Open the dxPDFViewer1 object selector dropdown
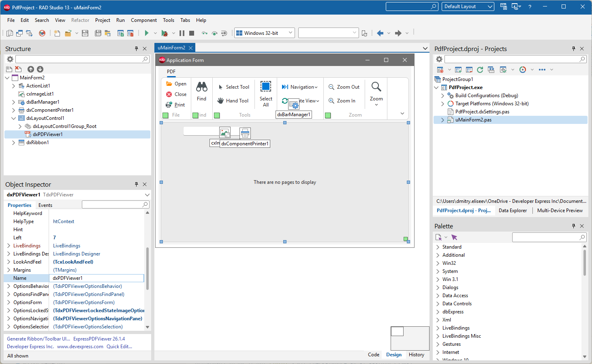This screenshot has width=592, height=364. [147, 195]
